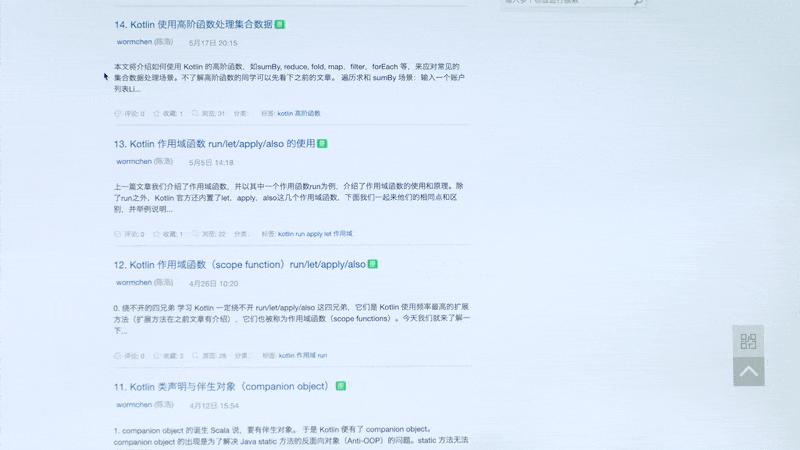The width and height of the screenshot is (800, 450).
Task: Click green original badge beside article 14 title
Action: click(280, 24)
